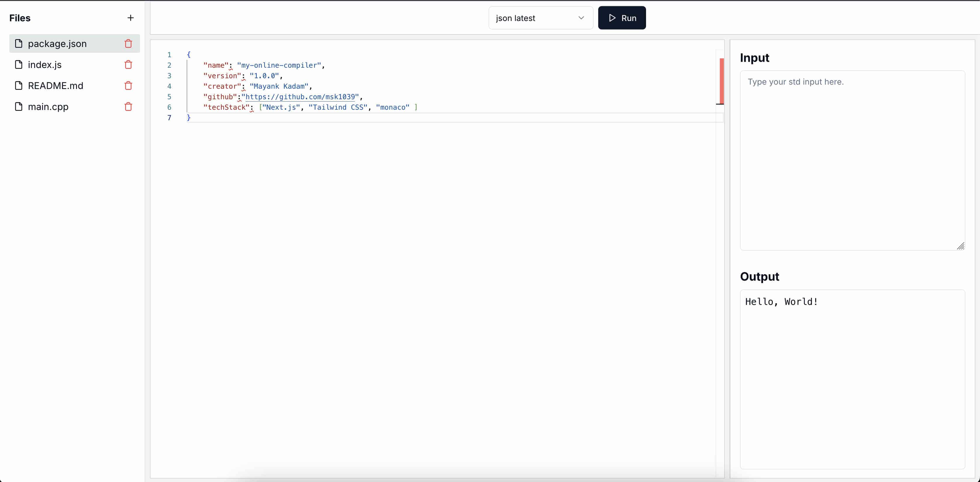Click the "my-online-compiler" value
The image size is (980, 482).
pos(279,65)
